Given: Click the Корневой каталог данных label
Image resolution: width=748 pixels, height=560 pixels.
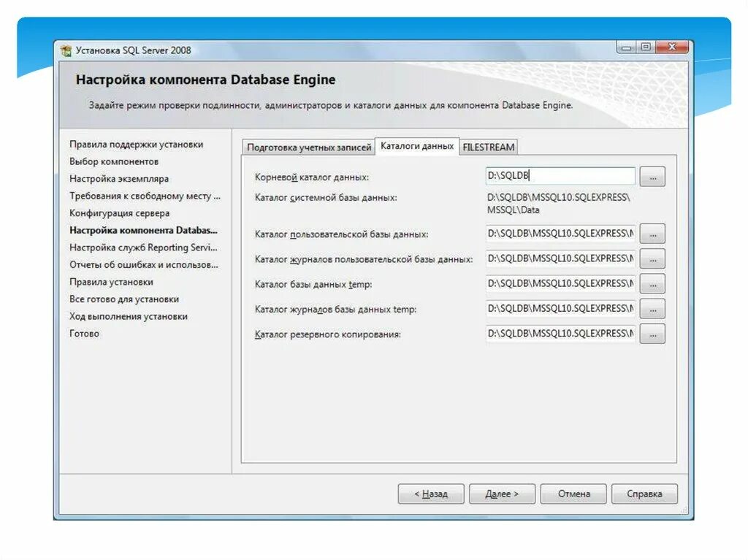Looking at the screenshot, I should click(311, 177).
